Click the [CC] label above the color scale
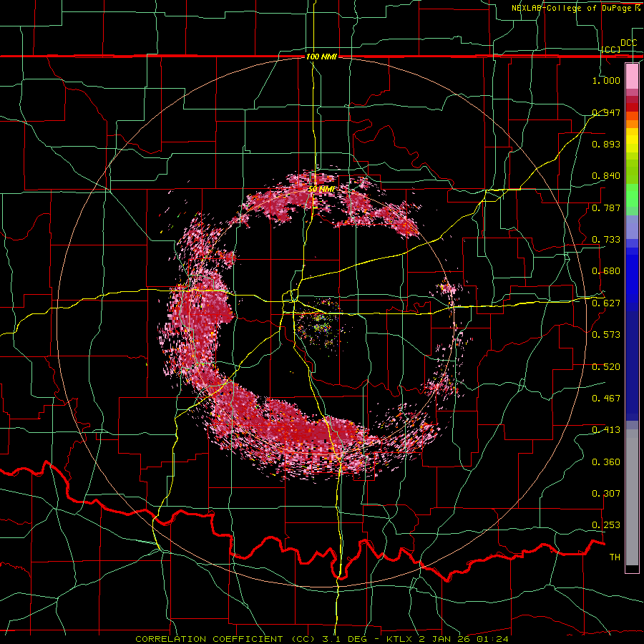Screen dimensions: 644x644 coord(611,49)
